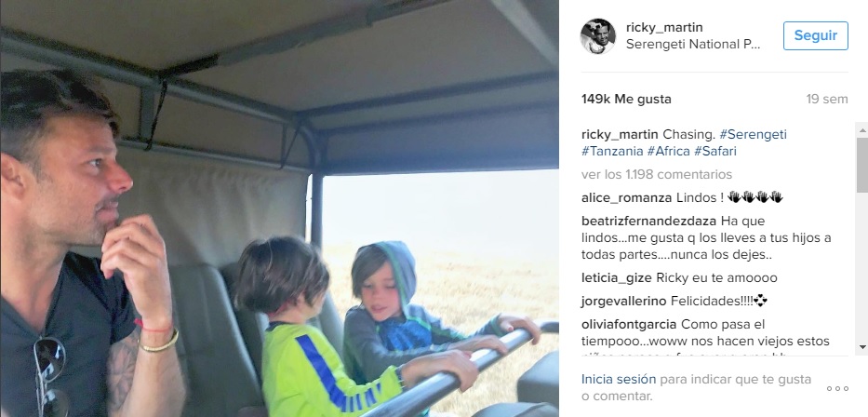
Task: Open oliviafontgarcia commenter profile
Action: tap(629, 324)
